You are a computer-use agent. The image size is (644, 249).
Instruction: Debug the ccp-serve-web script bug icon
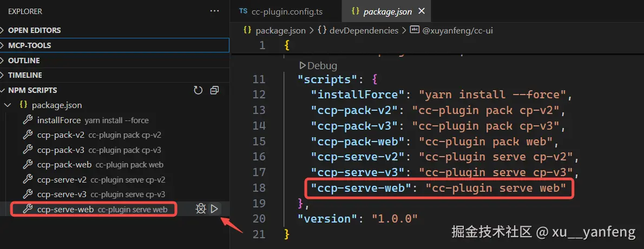[x=200, y=209]
